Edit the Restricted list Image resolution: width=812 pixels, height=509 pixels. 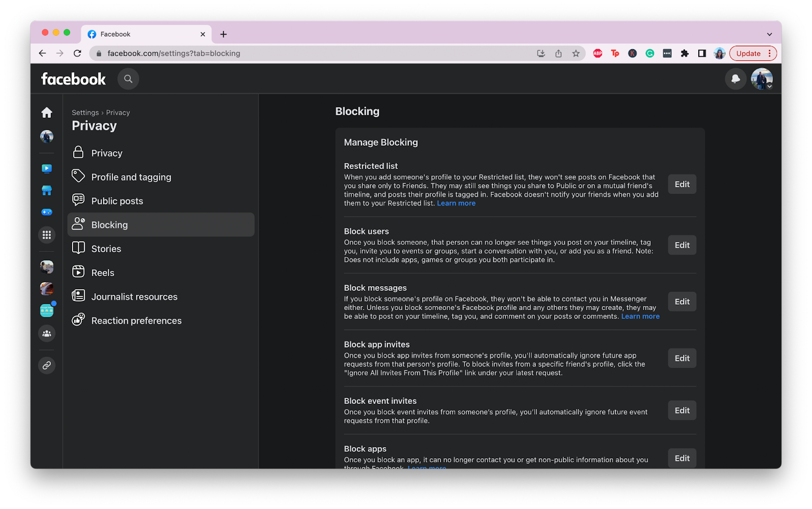pos(682,184)
